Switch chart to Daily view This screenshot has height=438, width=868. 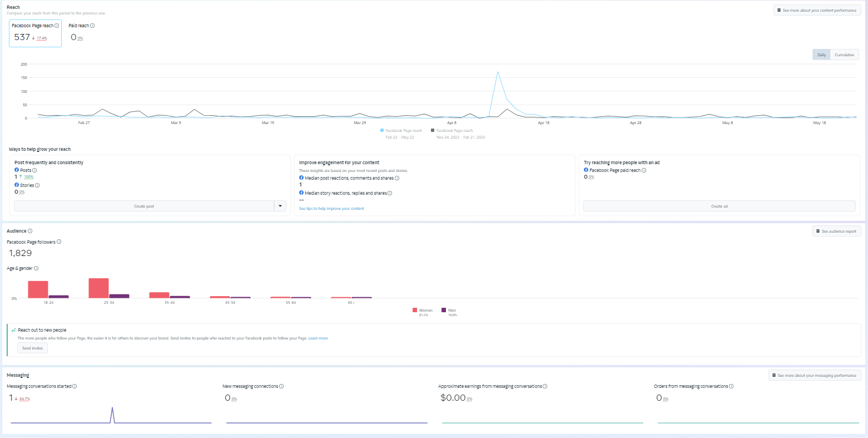click(821, 55)
